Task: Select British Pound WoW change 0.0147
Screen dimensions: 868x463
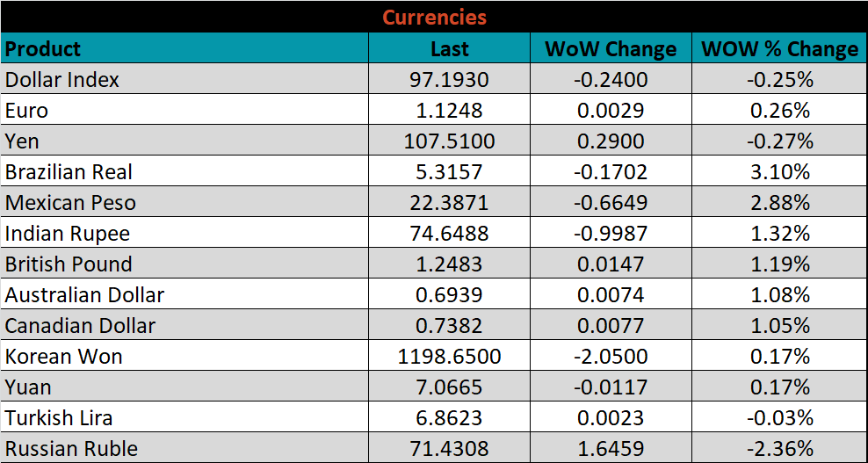Action: 611,264
